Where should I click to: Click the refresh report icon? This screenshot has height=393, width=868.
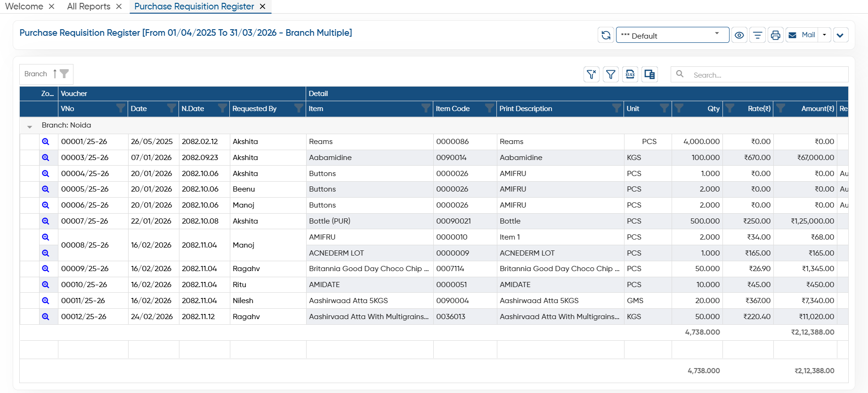(606, 35)
